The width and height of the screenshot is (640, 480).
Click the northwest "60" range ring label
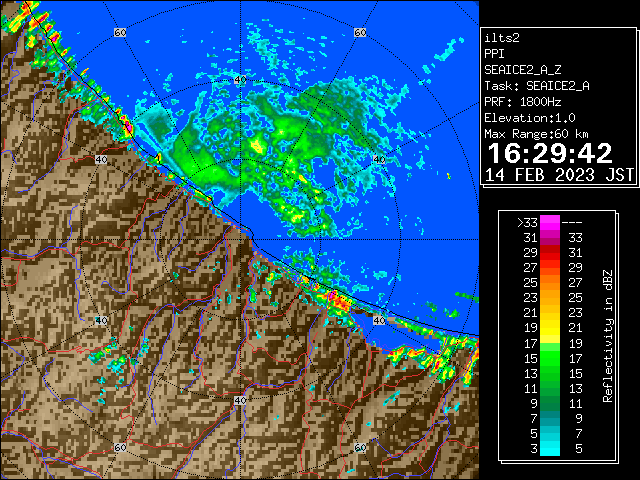[x=120, y=32]
